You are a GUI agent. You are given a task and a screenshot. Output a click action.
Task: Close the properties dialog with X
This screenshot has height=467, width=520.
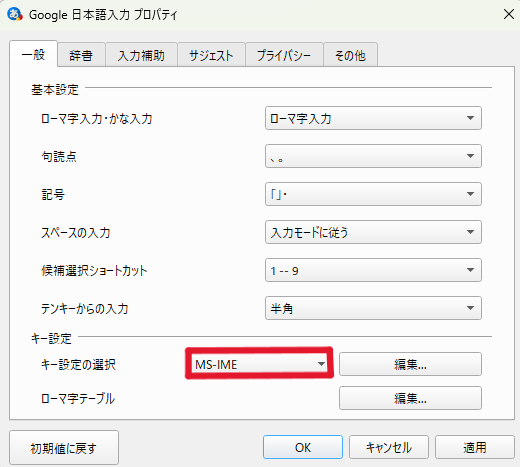tap(509, 14)
